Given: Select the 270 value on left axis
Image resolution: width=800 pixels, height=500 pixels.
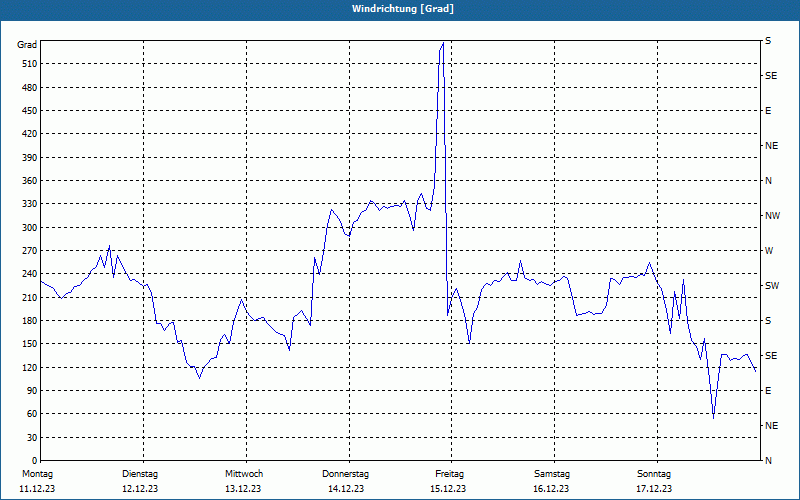Looking at the screenshot, I should click(x=30, y=251).
